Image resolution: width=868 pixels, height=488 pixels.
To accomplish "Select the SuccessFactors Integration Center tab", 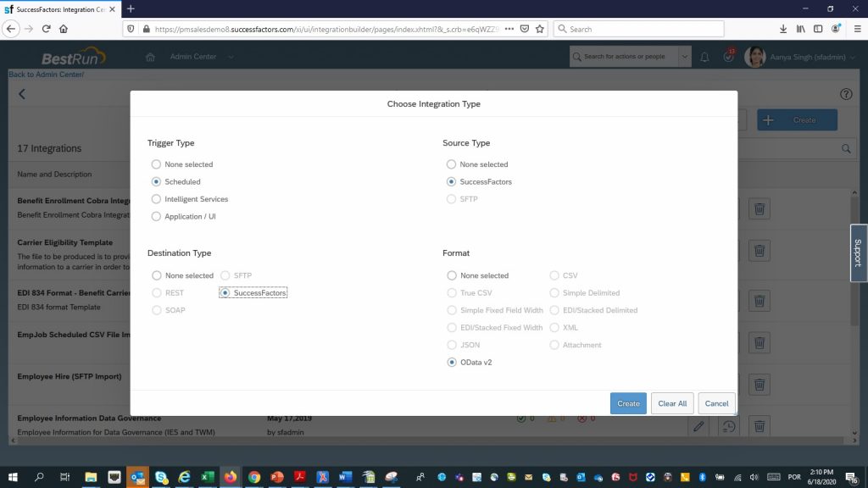I will (60, 9).
